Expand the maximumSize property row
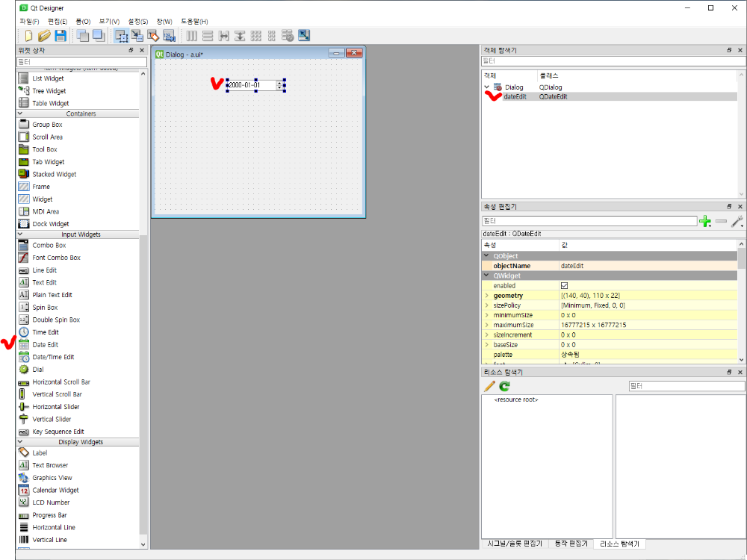Screen dimensions: 747x560 pos(487,326)
